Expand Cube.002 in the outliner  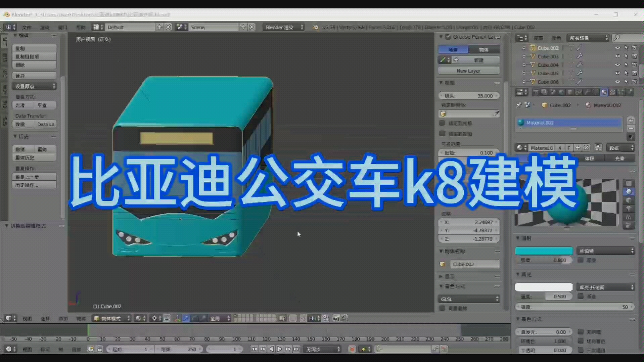pos(524,48)
